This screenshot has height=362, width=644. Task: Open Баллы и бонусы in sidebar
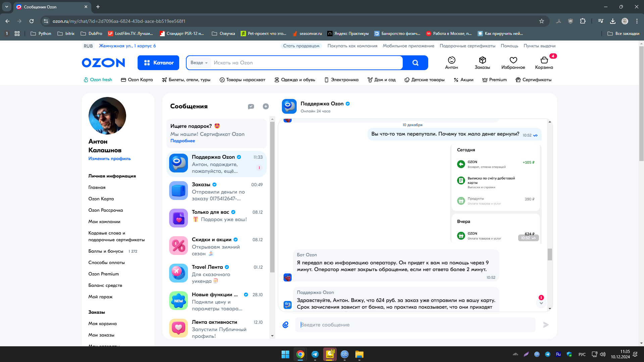tap(106, 251)
